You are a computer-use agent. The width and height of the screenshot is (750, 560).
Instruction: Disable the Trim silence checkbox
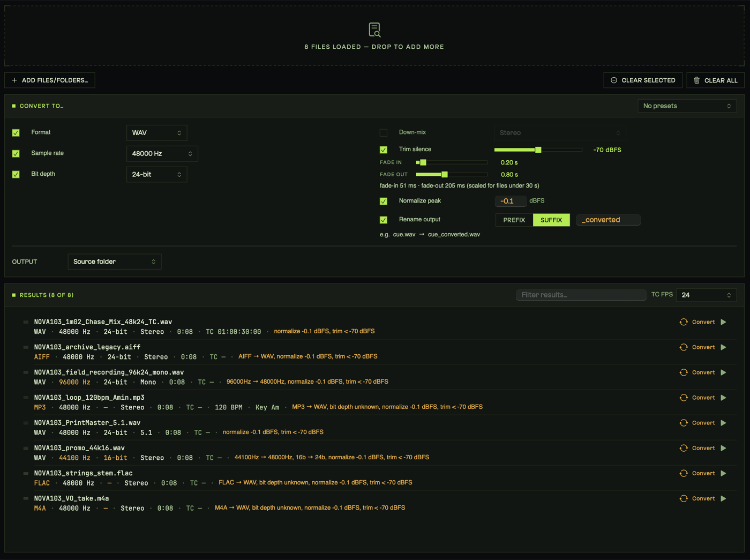pos(384,150)
